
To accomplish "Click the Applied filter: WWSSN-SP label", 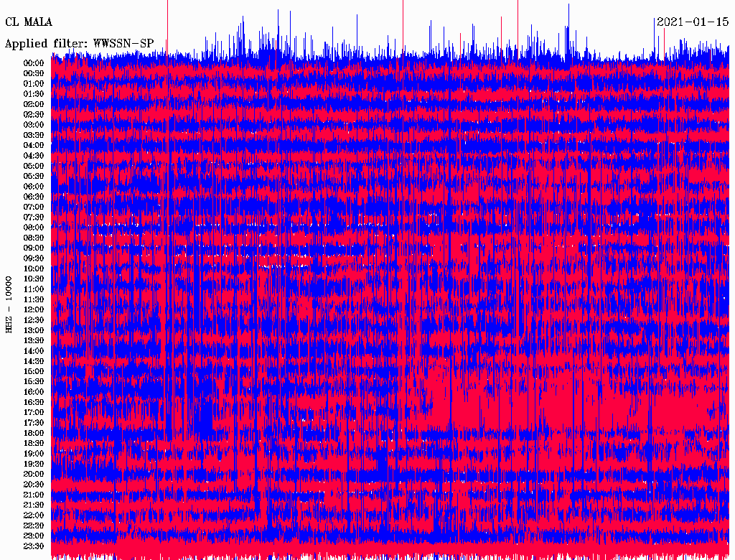I will (79, 44).
